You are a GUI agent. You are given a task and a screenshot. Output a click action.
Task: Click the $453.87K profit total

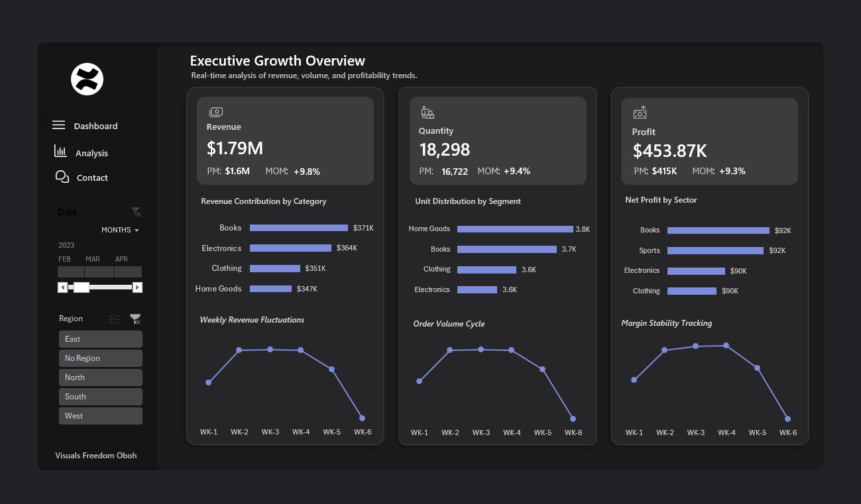669,151
